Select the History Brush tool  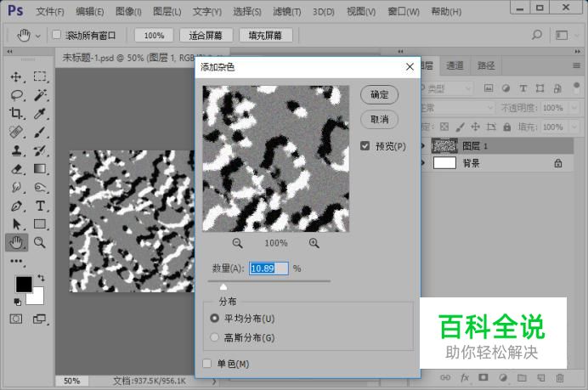click(40, 150)
